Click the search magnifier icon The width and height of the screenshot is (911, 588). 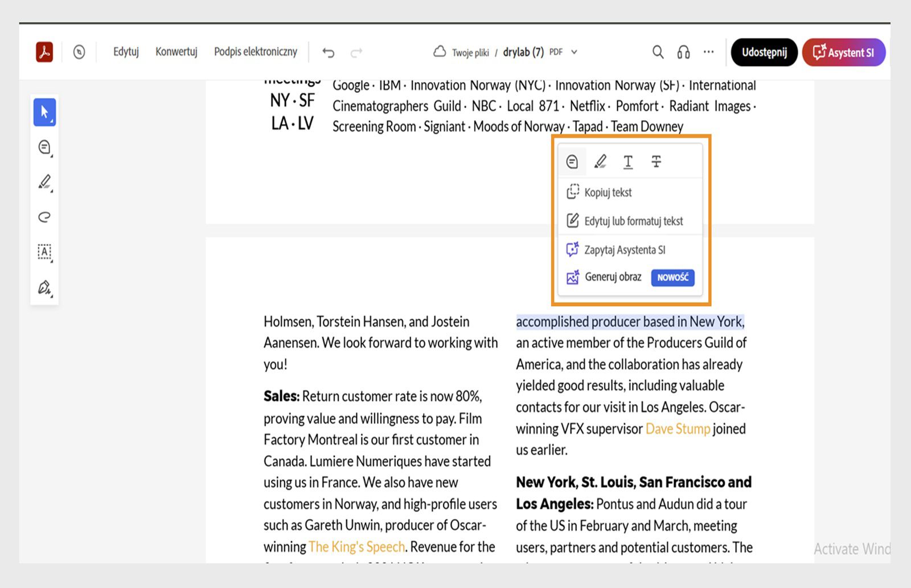click(x=658, y=52)
